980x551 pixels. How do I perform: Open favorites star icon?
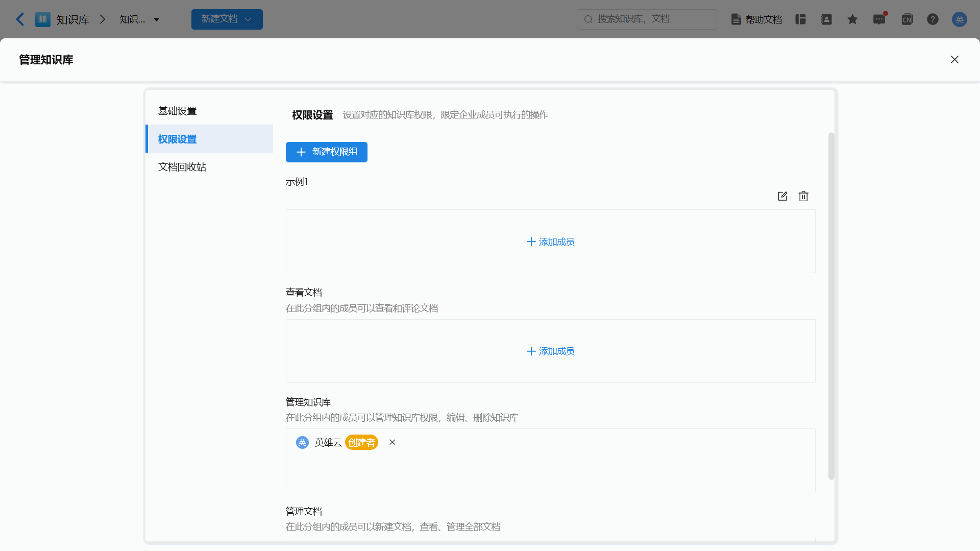852,19
